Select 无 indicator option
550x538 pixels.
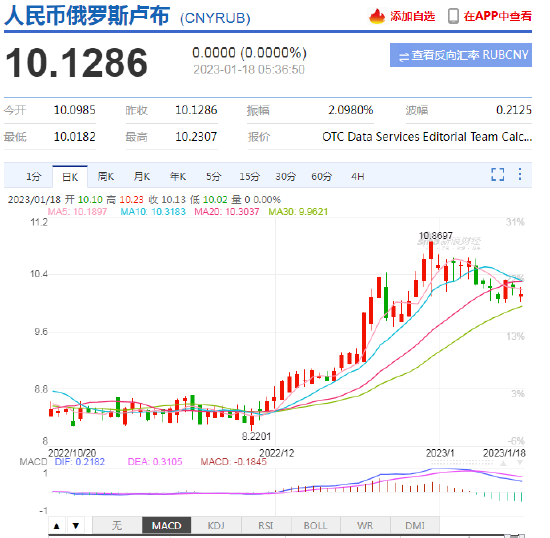pyautogui.click(x=117, y=526)
